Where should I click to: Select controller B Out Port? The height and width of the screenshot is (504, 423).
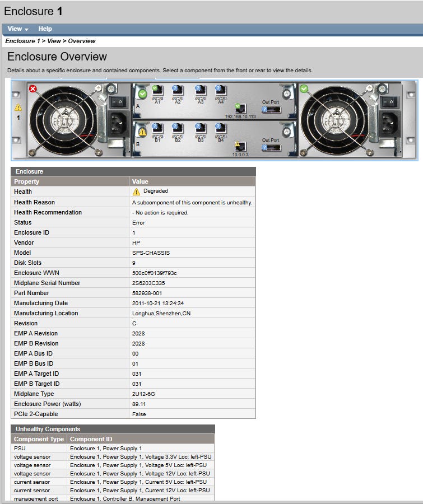[x=271, y=148]
